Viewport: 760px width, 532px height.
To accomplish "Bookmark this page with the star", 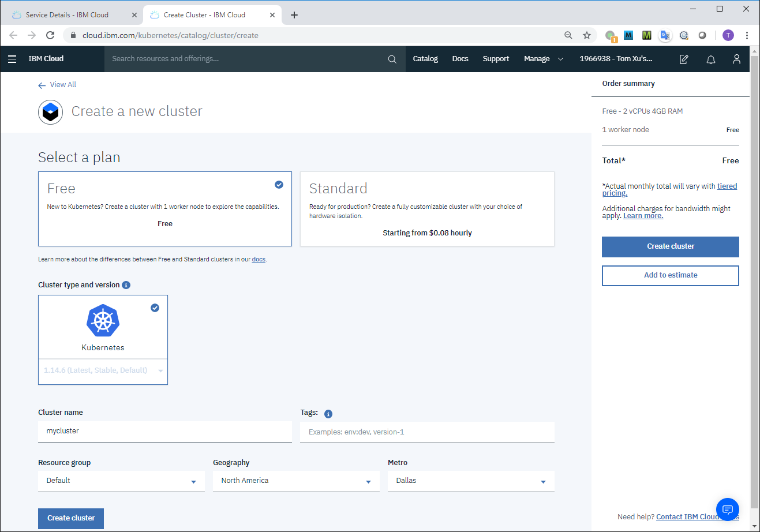I will [587, 35].
